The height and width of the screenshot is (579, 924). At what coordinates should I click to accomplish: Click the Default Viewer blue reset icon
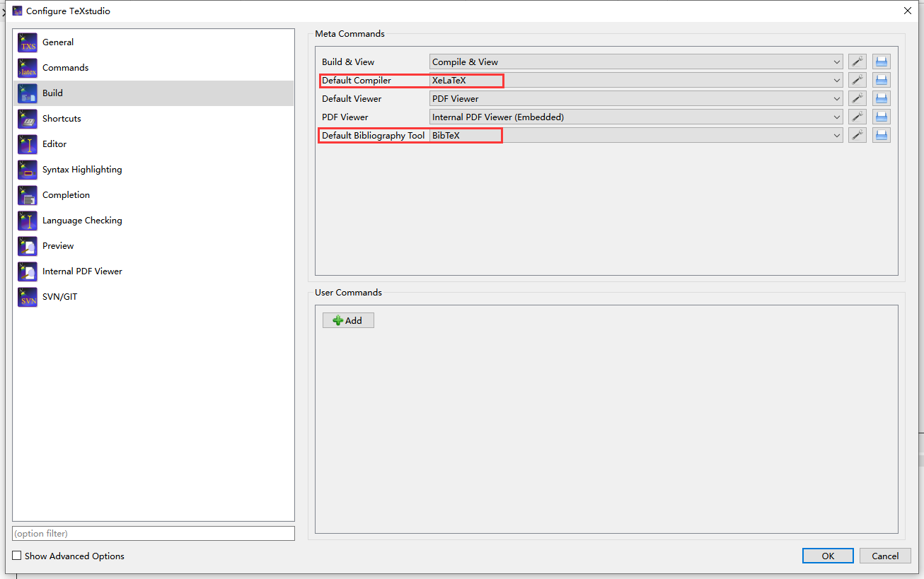pyautogui.click(x=882, y=99)
